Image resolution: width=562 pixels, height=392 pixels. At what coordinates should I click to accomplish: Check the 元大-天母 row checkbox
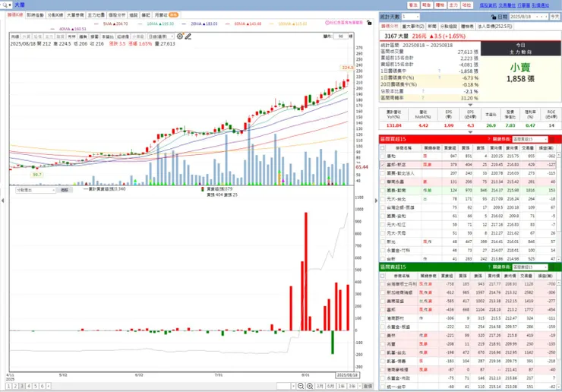[383, 233]
